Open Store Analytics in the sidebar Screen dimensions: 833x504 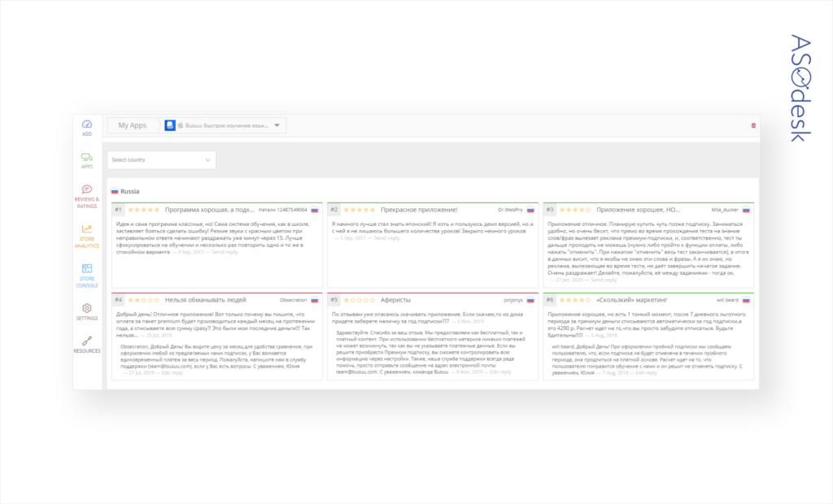click(86, 237)
